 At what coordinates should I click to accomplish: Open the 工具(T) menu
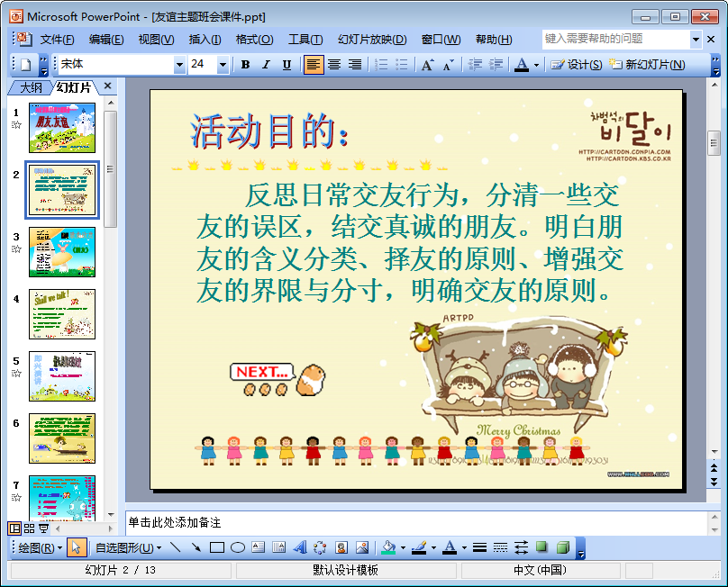(x=305, y=40)
